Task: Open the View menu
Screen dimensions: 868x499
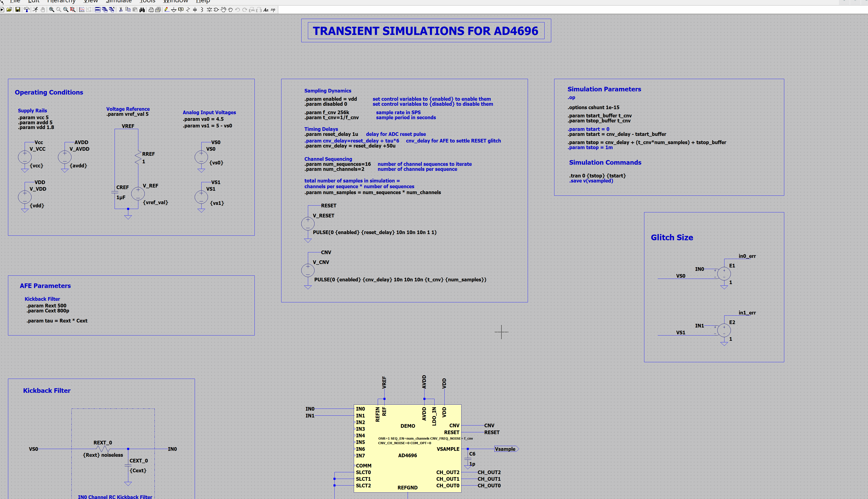Action: (x=91, y=1)
